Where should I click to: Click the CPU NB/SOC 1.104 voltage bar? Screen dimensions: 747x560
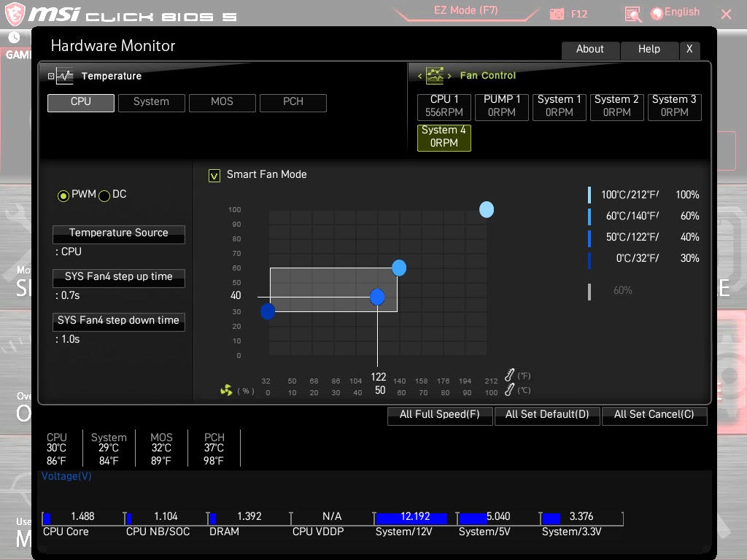(166, 518)
